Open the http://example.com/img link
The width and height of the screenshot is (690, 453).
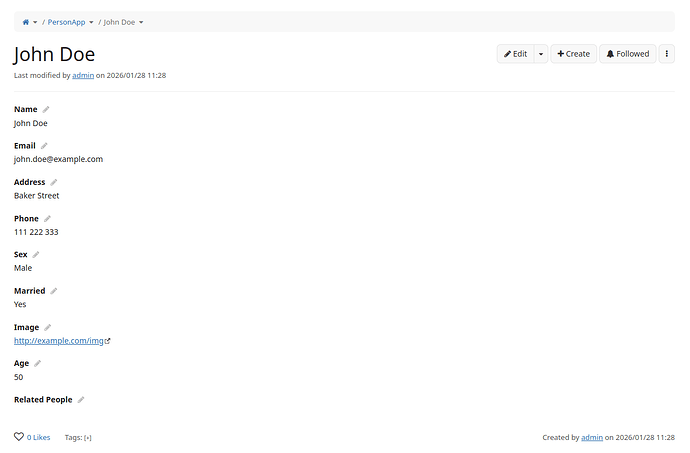click(x=59, y=341)
